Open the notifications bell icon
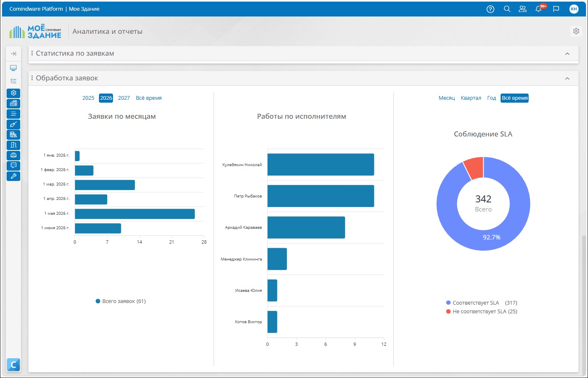 539,9
